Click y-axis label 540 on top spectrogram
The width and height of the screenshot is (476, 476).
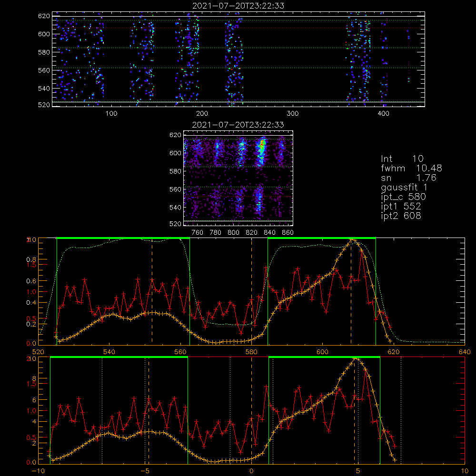44,89
